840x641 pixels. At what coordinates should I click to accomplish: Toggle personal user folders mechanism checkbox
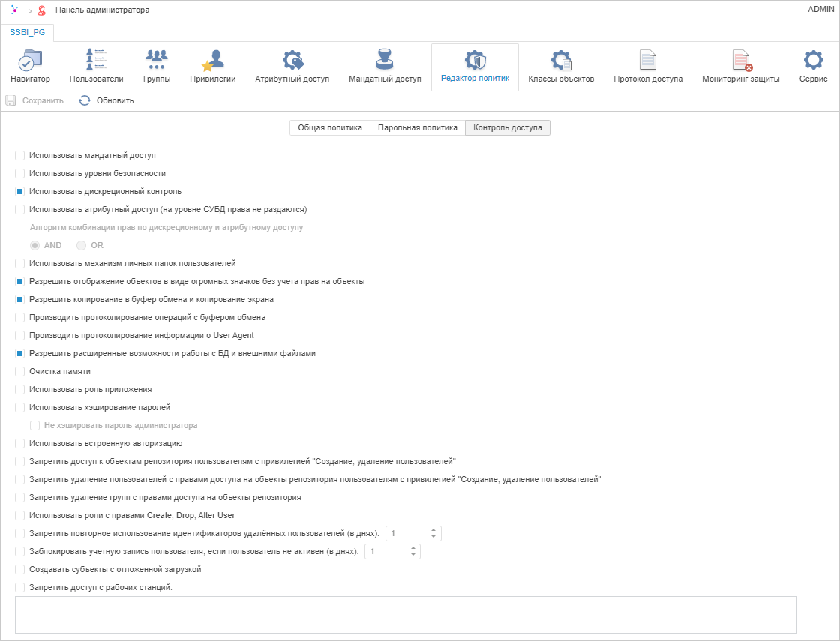[19, 263]
